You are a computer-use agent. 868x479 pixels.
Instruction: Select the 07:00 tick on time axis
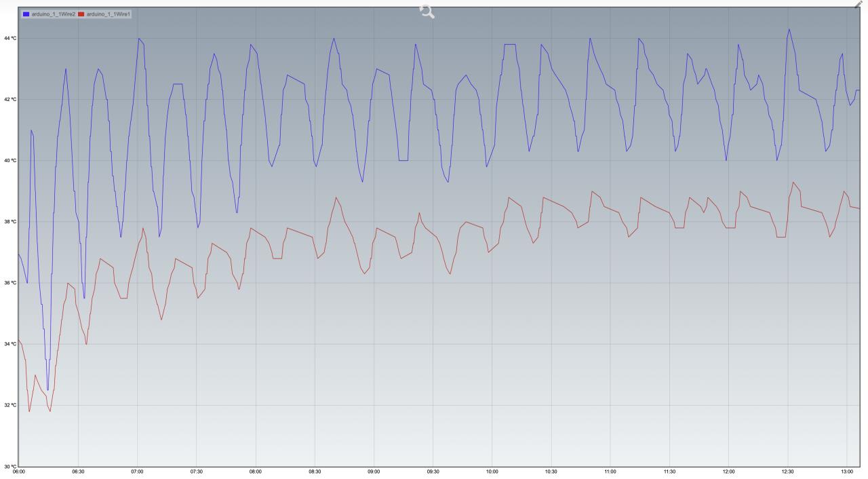pyautogui.click(x=137, y=472)
